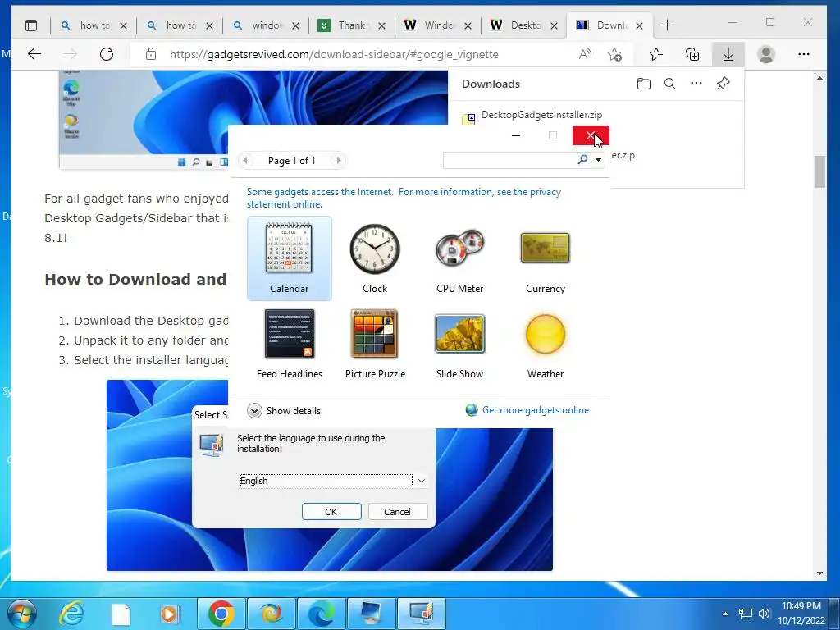
Task: Pin the Downloads panel
Action: pos(723,83)
